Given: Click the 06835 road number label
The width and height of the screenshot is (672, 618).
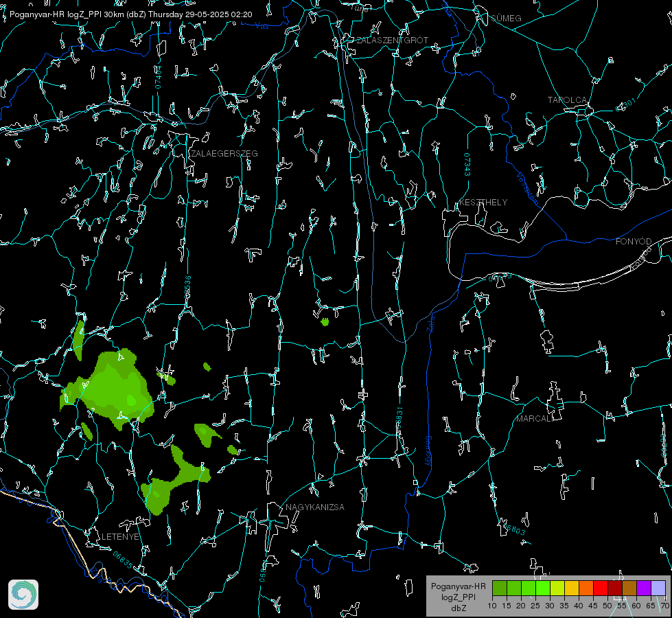Looking at the screenshot, I should 123,560.
